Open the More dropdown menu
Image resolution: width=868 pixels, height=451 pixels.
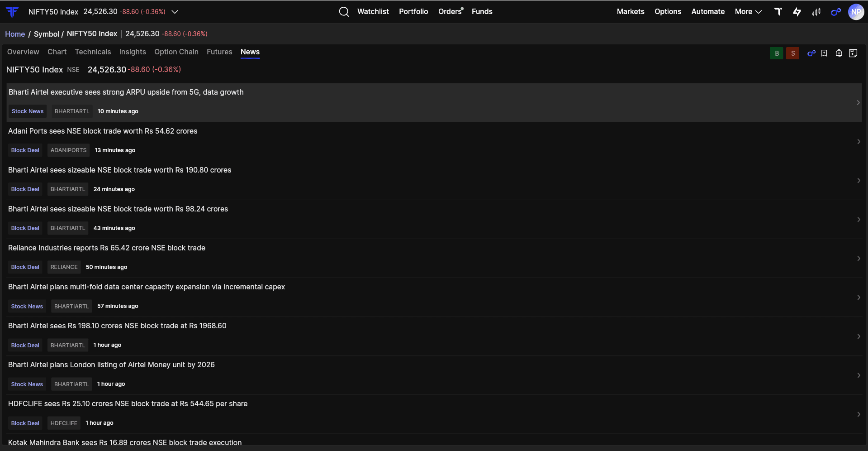(748, 12)
